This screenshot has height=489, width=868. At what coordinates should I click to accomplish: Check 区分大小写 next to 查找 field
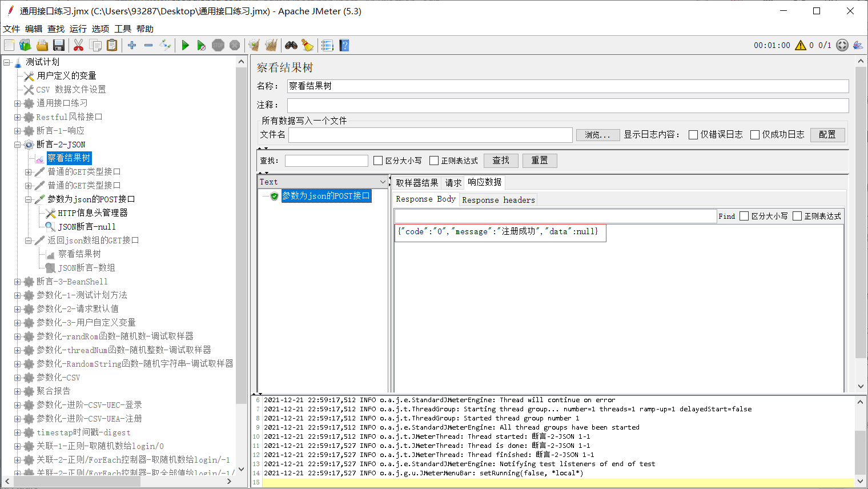pyautogui.click(x=378, y=161)
